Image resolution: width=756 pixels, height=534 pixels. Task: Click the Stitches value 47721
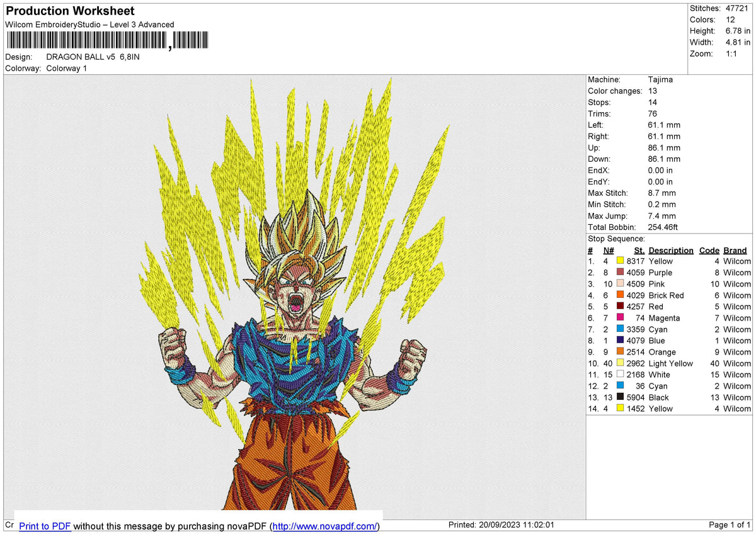click(x=736, y=8)
